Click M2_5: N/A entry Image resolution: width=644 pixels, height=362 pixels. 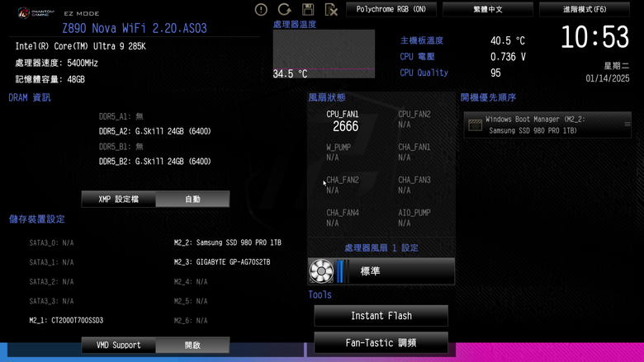tap(191, 301)
